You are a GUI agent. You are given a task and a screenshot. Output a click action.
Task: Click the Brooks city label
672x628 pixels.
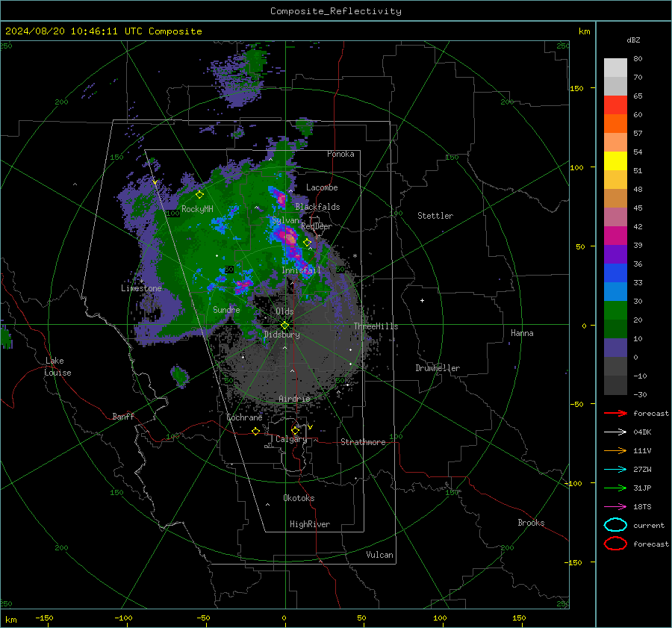click(531, 523)
